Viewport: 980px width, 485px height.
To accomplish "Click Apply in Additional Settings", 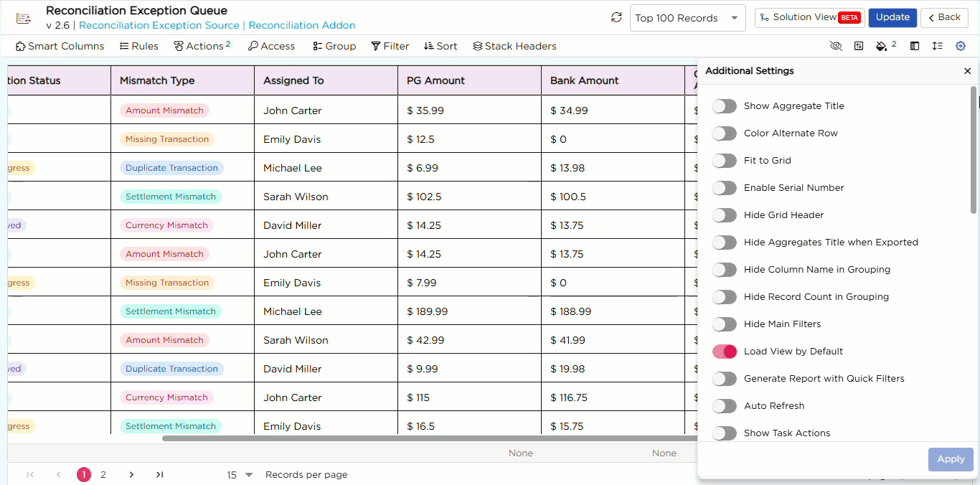I will (x=951, y=459).
